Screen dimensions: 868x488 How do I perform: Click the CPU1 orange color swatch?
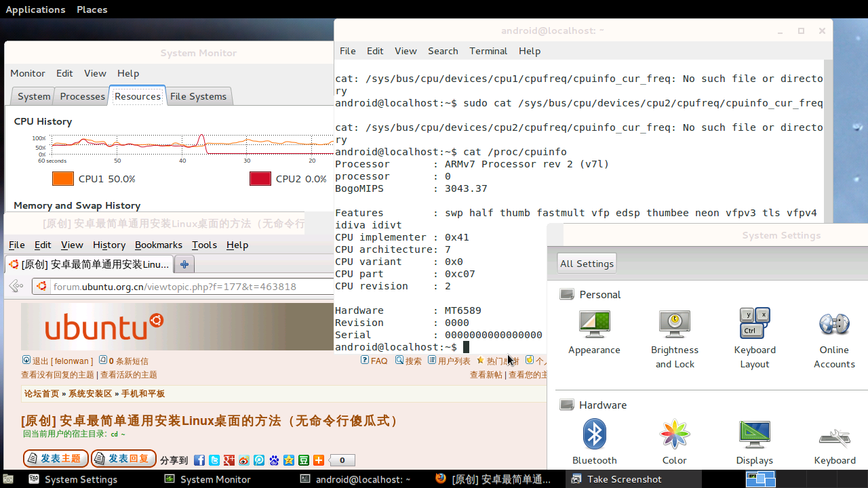63,179
